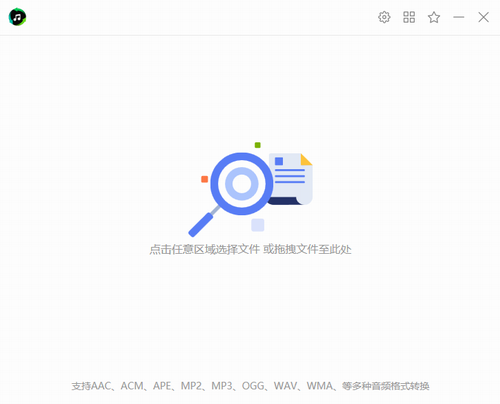Open settings via the gear icon
The height and width of the screenshot is (404, 500).
coord(384,17)
